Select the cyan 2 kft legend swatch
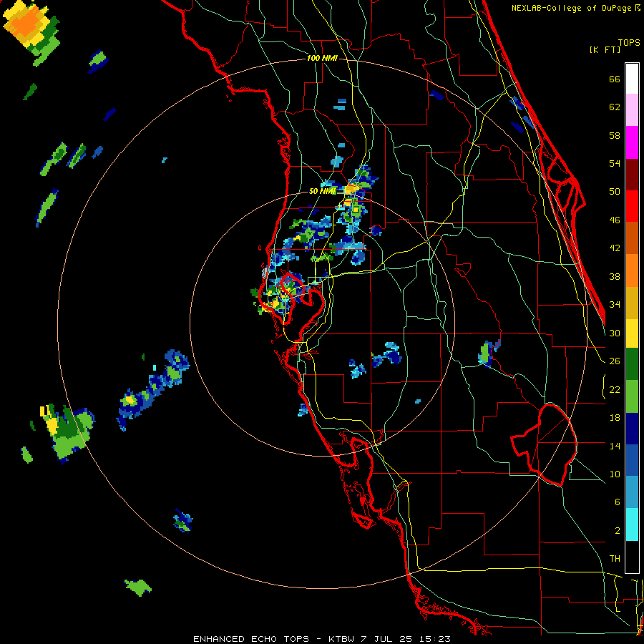Screen dimensions: 644x644 [x=632, y=525]
